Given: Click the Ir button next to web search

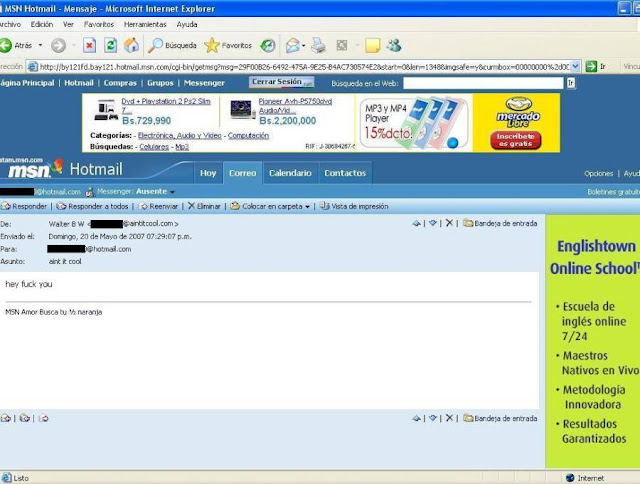Looking at the screenshot, I should pos(571,83).
